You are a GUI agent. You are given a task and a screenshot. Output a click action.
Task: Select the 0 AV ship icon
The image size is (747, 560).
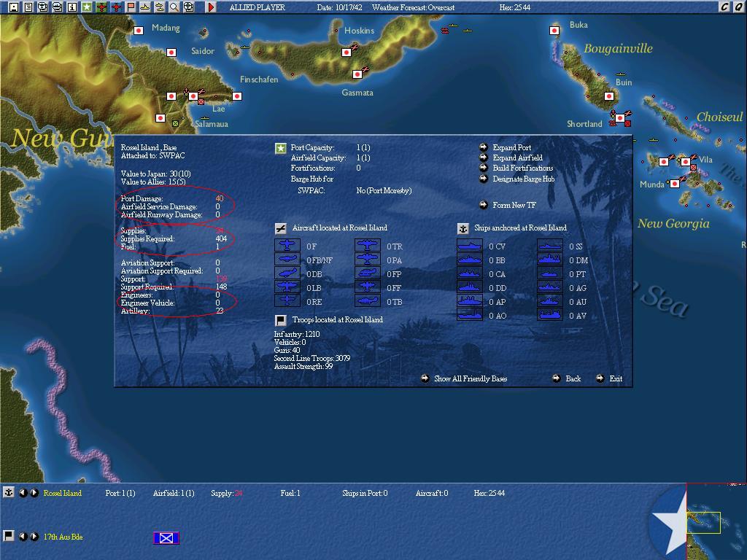pyautogui.click(x=550, y=315)
